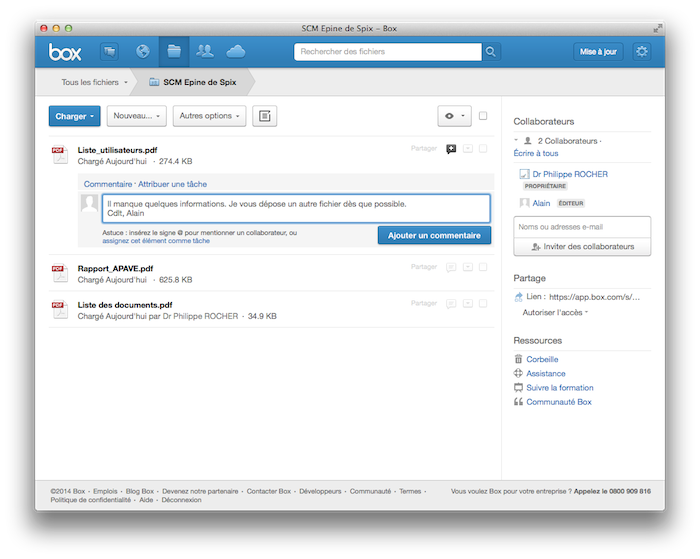The image size is (700, 559).
Task: Switch to Attribuer une tâche tab
Action: click(172, 184)
